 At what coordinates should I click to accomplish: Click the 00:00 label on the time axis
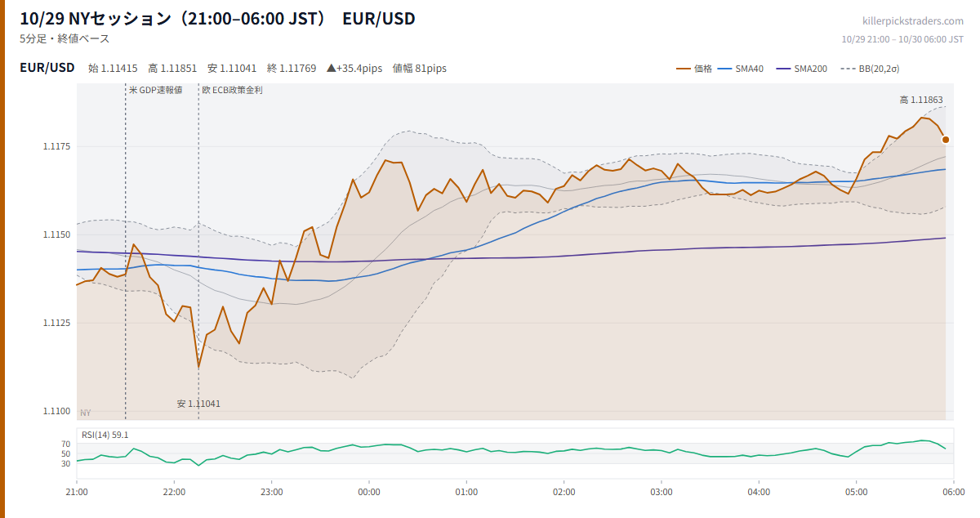tap(369, 493)
